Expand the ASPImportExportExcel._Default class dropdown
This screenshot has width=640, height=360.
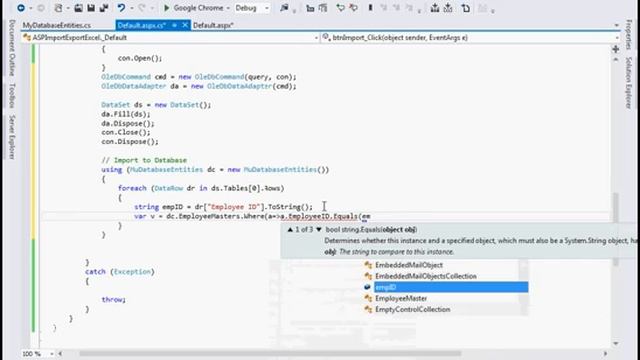(x=316, y=38)
